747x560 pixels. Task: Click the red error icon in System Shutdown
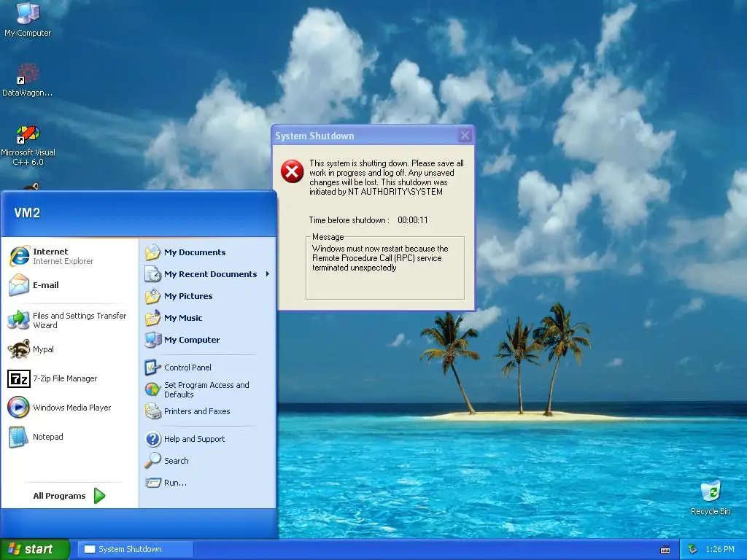(292, 171)
